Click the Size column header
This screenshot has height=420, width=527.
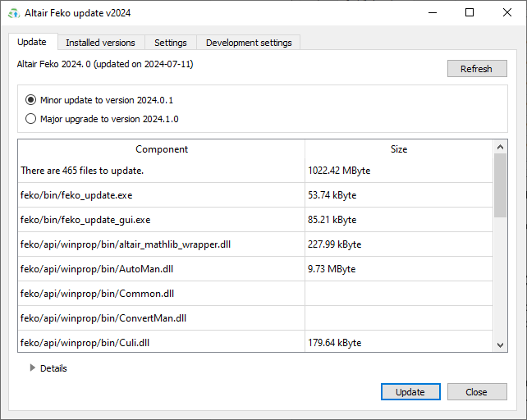click(x=399, y=149)
